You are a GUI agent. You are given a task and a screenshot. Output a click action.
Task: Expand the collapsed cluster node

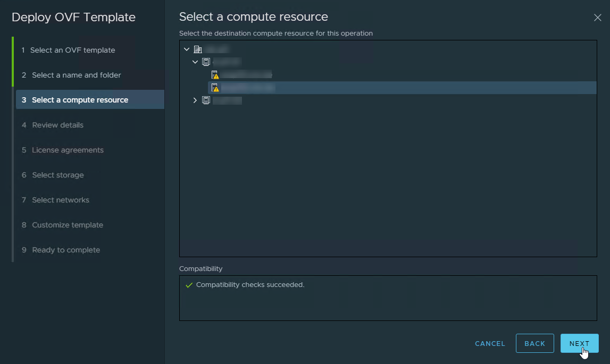195,100
